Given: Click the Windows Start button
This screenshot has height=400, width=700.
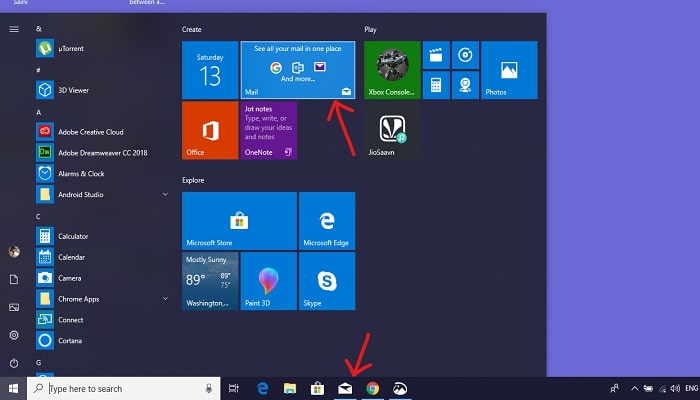Looking at the screenshot, I should [x=13, y=388].
